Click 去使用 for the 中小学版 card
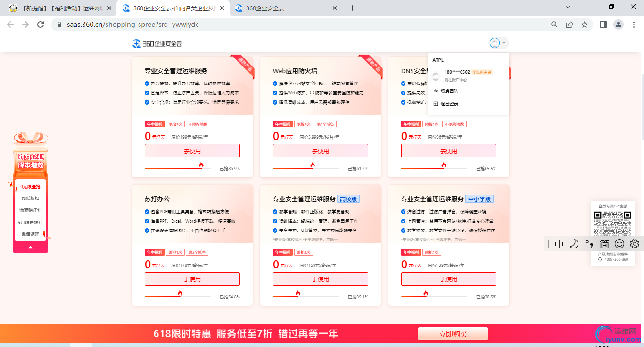The image size is (644, 347). tap(449, 279)
